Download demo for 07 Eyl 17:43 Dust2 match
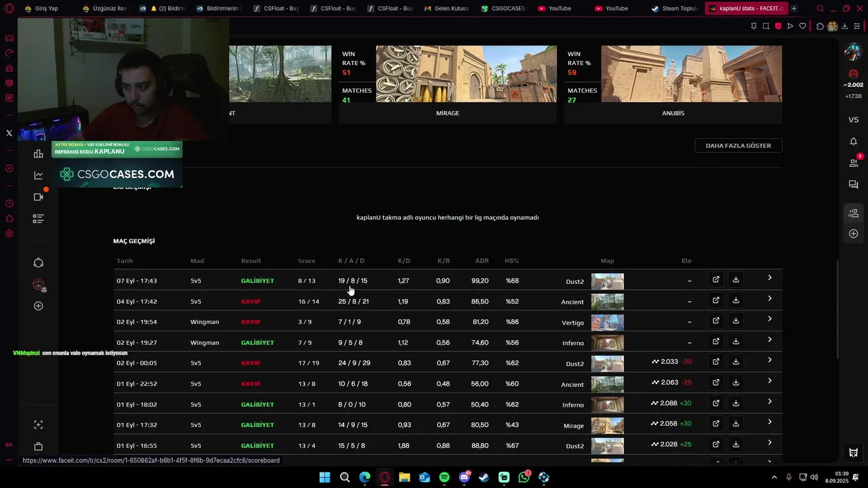868x488 pixels. click(736, 279)
